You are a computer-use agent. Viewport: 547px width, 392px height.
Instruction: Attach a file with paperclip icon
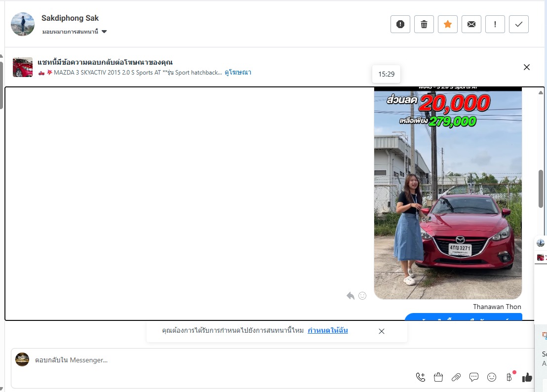[x=456, y=377]
